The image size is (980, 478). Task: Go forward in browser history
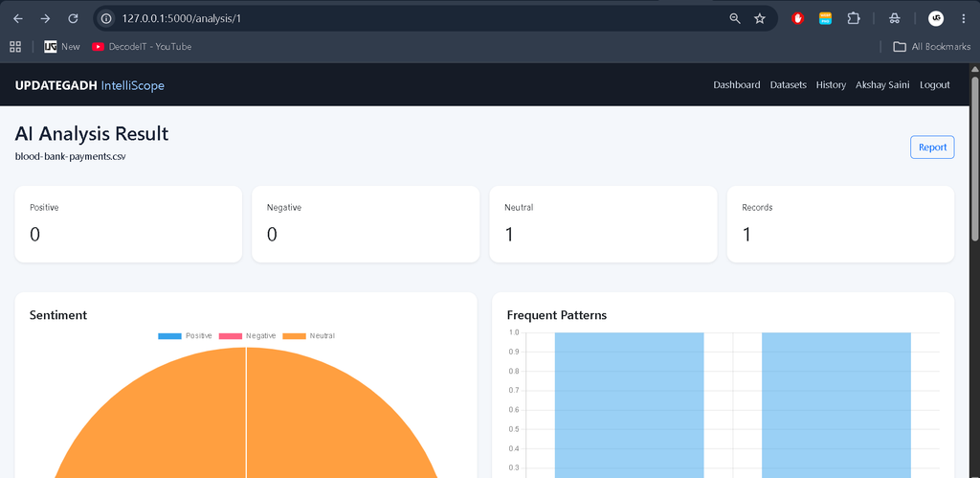click(x=46, y=19)
